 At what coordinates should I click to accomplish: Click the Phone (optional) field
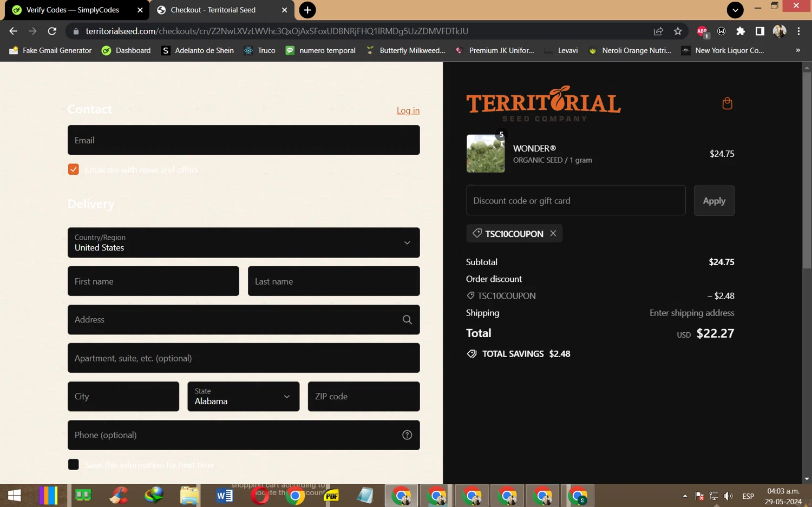pyautogui.click(x=244, y=435)
